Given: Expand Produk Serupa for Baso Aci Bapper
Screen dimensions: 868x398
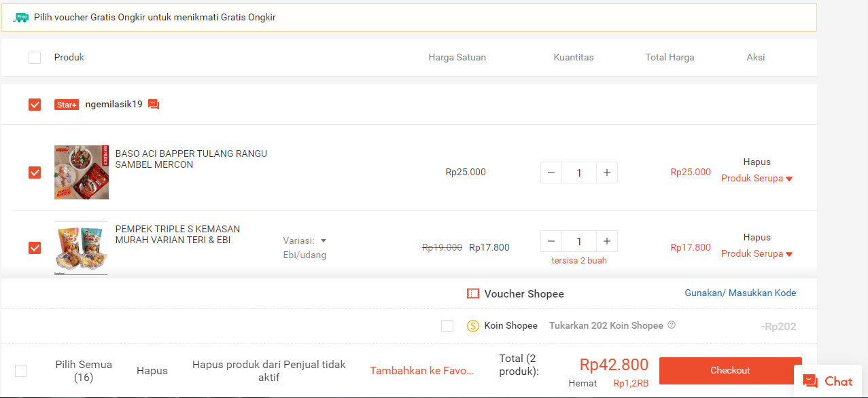Looking at the screenshot, I should 757,179.
